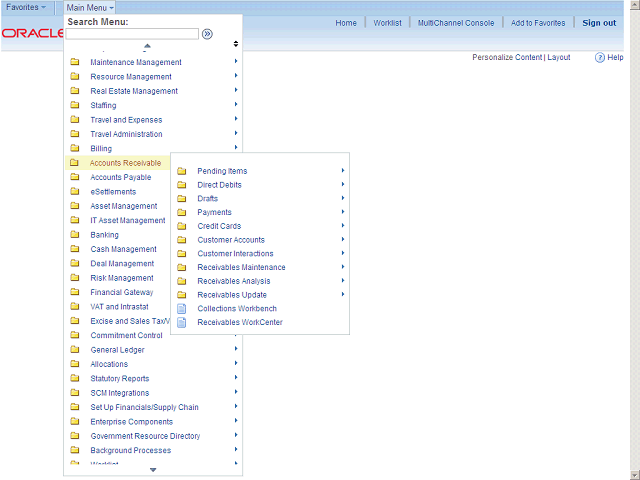Expand the Customer Accounts submenu arrow

coord(342,240)
